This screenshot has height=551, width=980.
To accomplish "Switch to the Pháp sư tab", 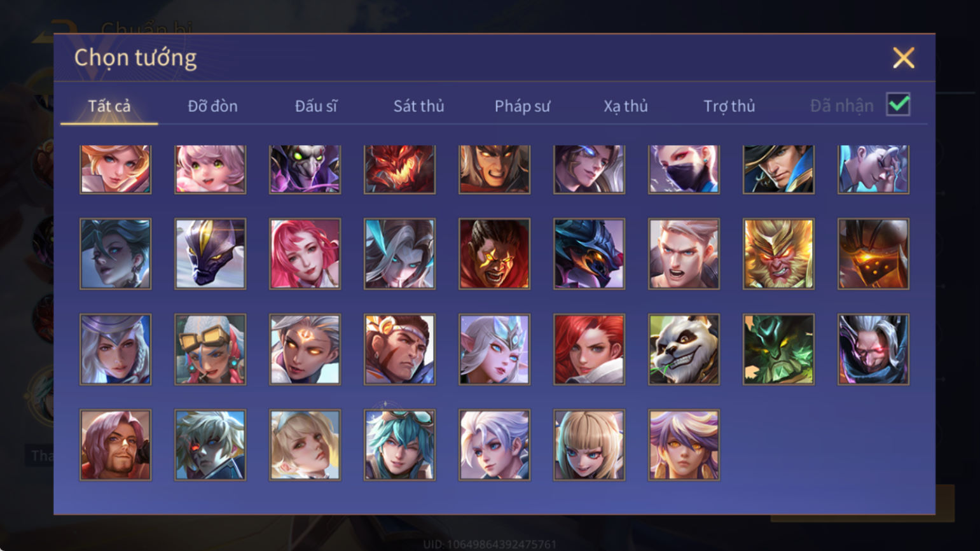I will [x=522, y=106].
